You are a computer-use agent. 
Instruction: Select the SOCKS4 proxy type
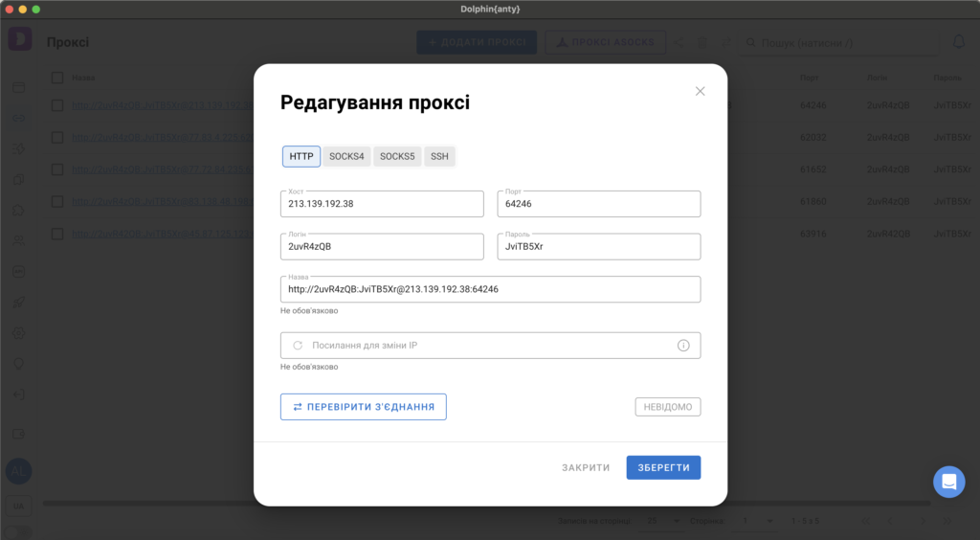pyautogui.click(x=346, y=156)
